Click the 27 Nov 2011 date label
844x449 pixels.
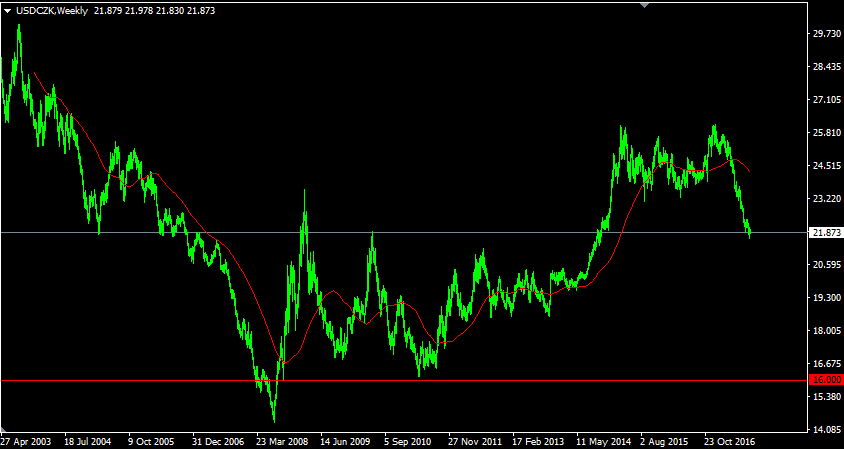[x=473, y=441]
